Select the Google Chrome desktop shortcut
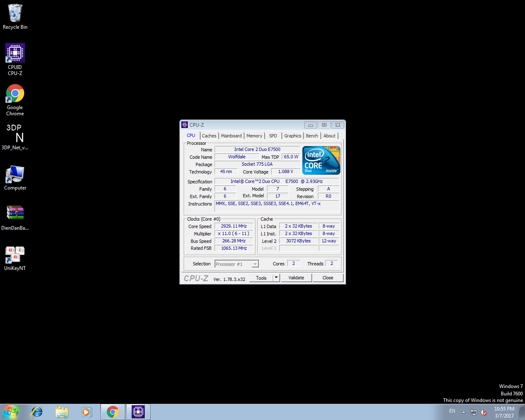This screenshot has width=525, height=420. [x=15, y=100]
